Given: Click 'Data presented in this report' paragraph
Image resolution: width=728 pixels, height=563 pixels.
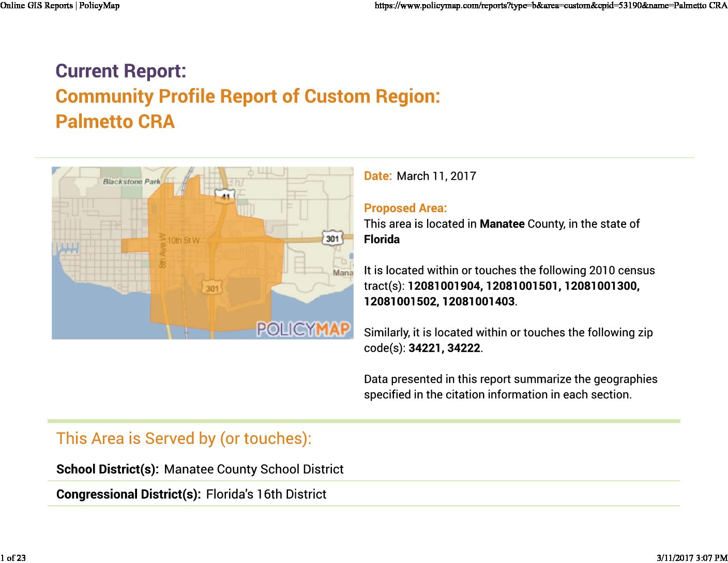Looking at the screenshot, I should click(x=511, y=387).
